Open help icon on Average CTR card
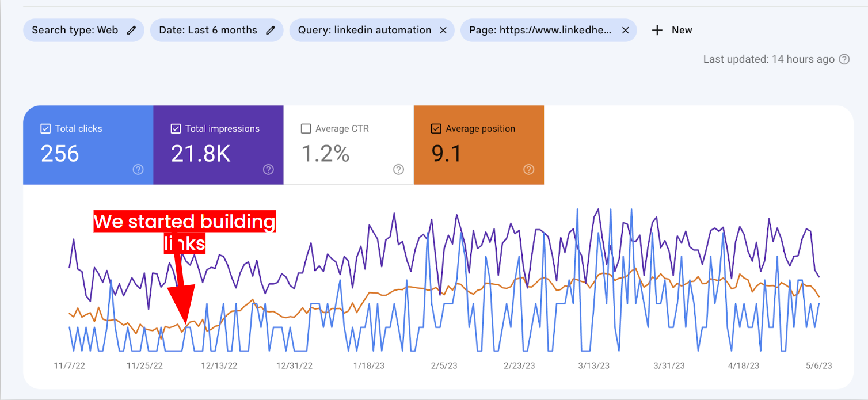The height and width of the screenshot is (400, 868). click(398, 169)
